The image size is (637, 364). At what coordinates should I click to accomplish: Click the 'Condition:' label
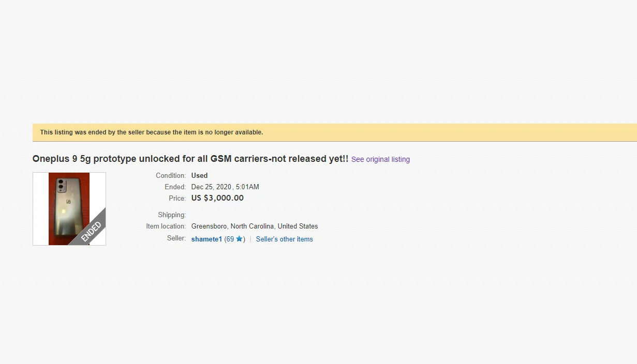(171, 175)
